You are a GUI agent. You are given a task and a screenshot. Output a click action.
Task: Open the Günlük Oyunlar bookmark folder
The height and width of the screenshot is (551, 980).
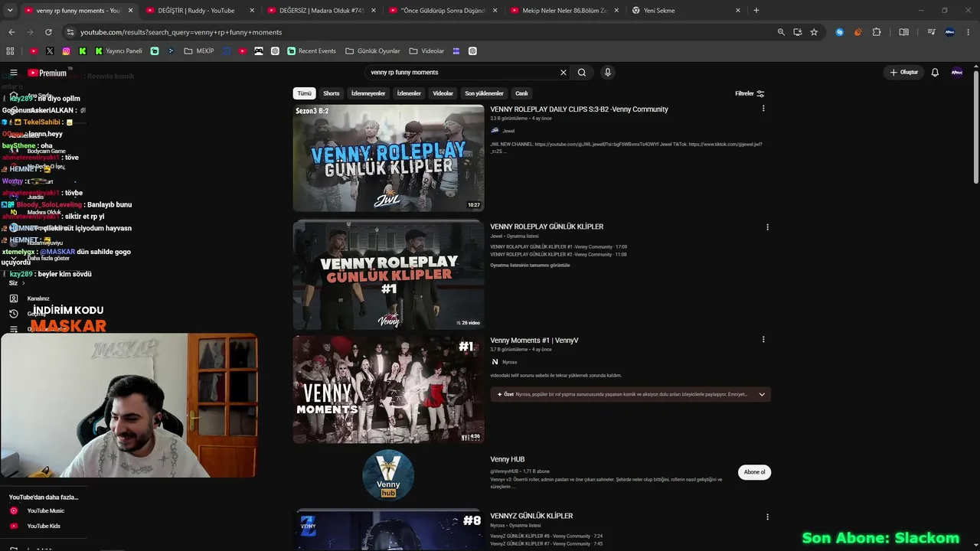tap(373, 51)
